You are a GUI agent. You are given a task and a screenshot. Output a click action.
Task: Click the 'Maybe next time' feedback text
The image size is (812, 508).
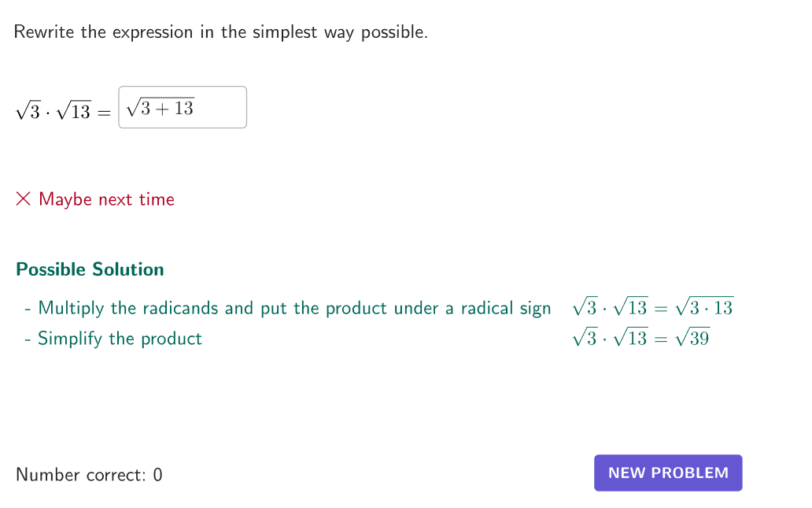pos(106,199)
